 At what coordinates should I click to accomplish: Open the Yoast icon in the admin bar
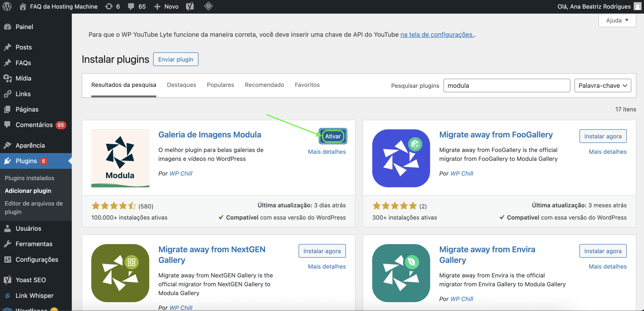190,6
